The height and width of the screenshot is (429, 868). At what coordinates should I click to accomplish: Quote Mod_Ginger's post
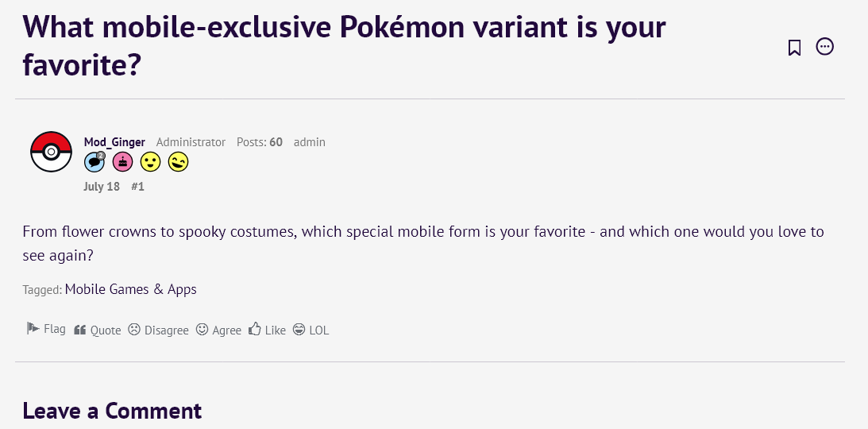click(98, 330)
